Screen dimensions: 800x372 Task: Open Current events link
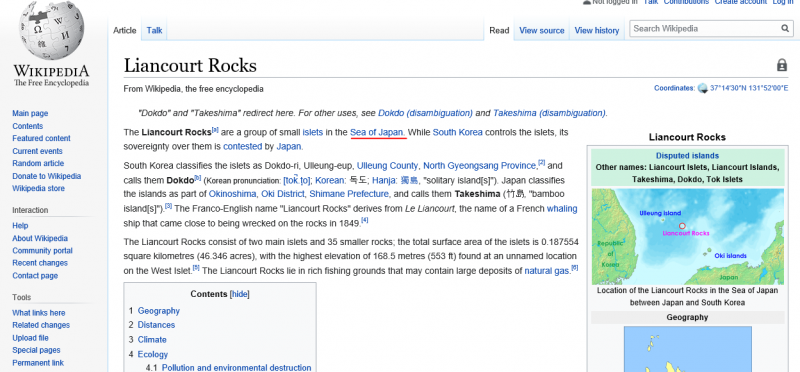pyautogui.click(x=37, y=151)
